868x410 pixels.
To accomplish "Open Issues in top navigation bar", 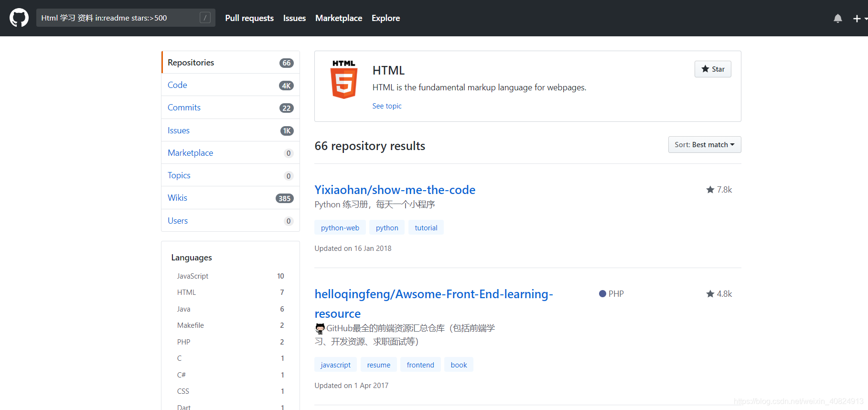I will pos(294,18).
